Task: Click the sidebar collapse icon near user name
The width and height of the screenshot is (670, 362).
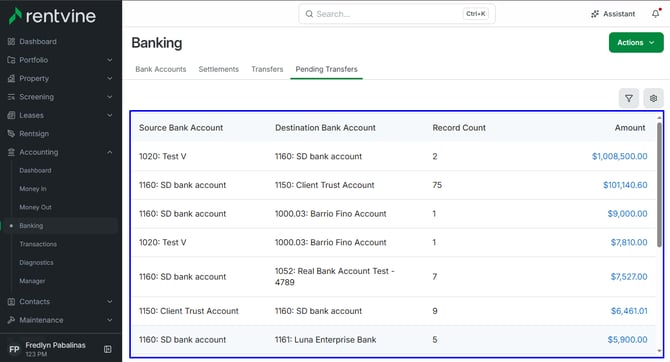Action: pyautogui.click(x=108, y=349)
